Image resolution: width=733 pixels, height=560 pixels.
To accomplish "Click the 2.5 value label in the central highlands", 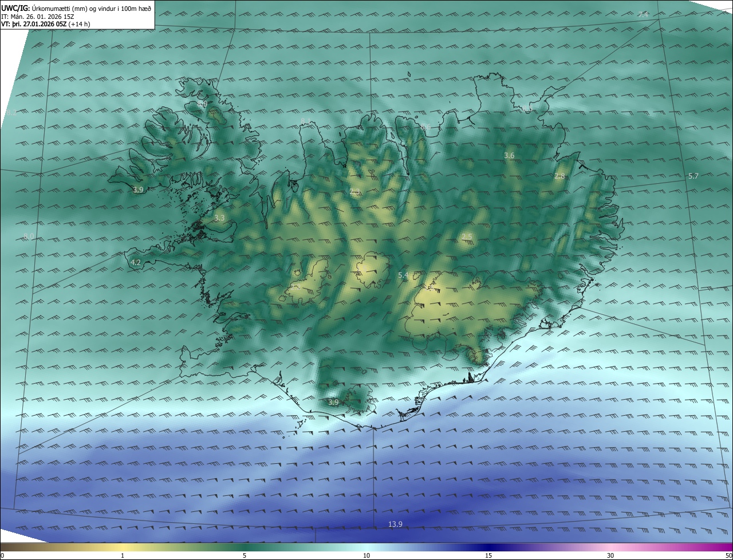I will pos(467,237).
